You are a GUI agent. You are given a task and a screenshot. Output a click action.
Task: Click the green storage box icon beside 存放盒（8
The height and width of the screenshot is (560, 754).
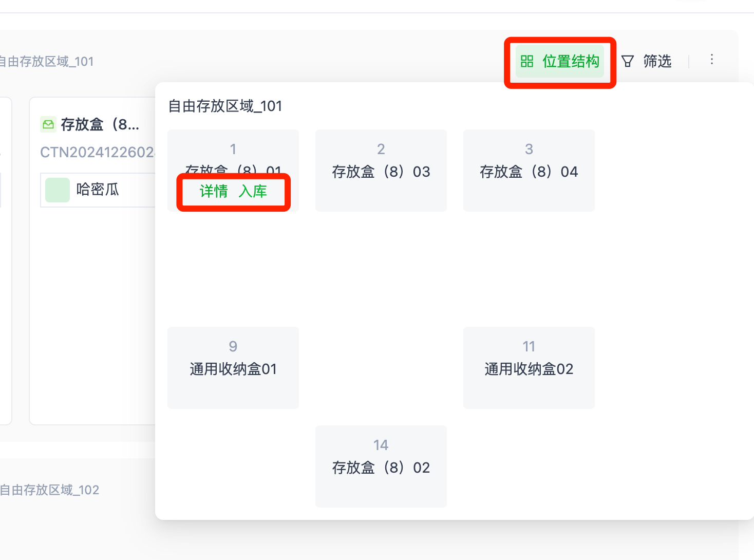48,124
